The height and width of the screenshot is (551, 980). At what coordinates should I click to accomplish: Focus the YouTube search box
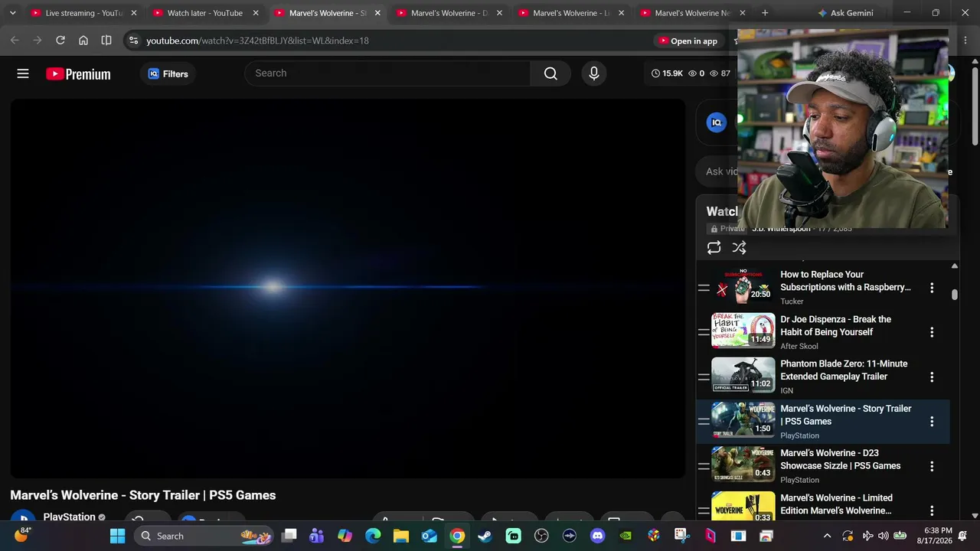(x=387, y=73)
